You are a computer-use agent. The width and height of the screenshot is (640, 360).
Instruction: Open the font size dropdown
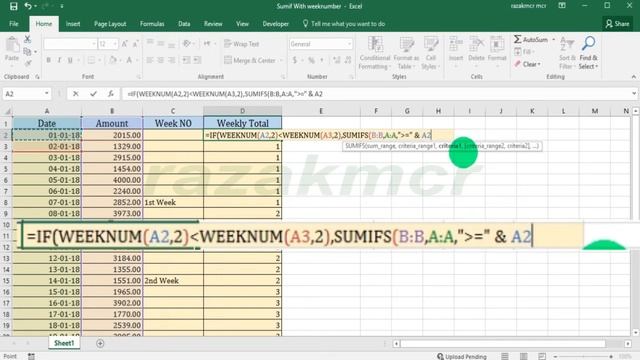115,44
